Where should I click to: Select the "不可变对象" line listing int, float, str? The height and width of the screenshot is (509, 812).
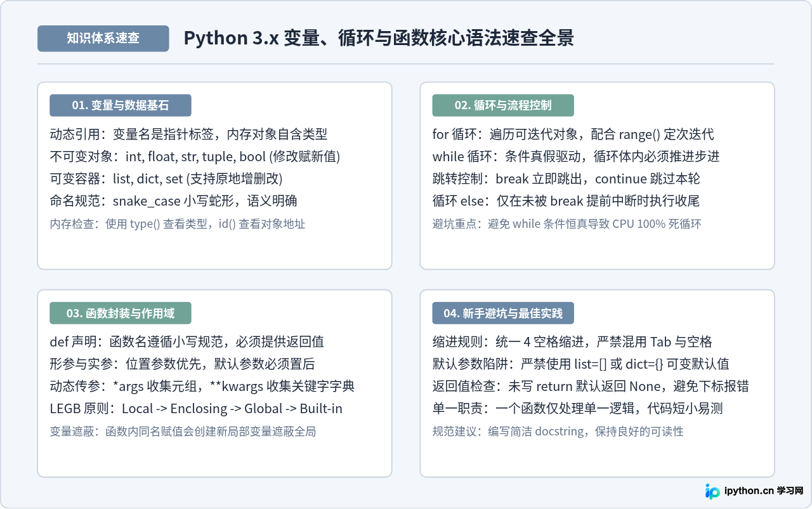195,157
